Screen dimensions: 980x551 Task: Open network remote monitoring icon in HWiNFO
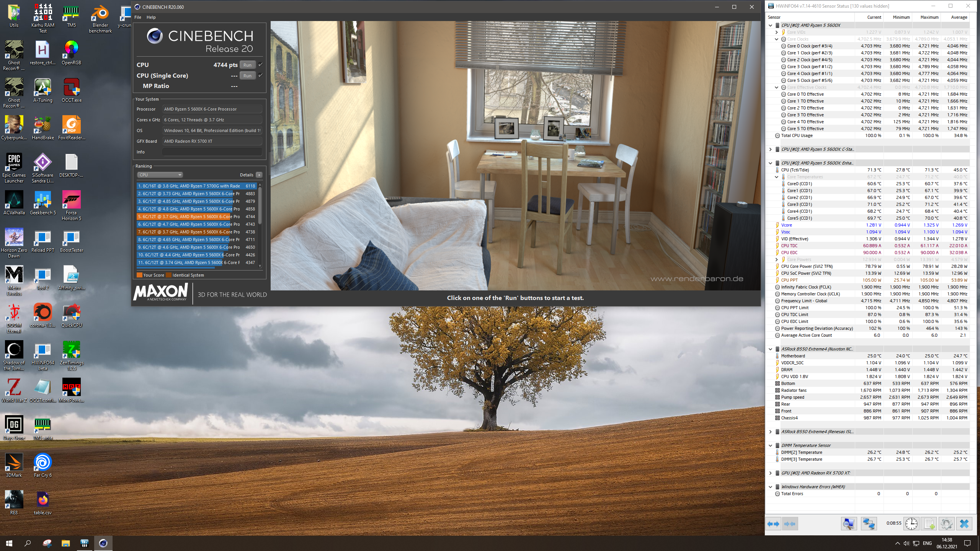tap(869, 524)
